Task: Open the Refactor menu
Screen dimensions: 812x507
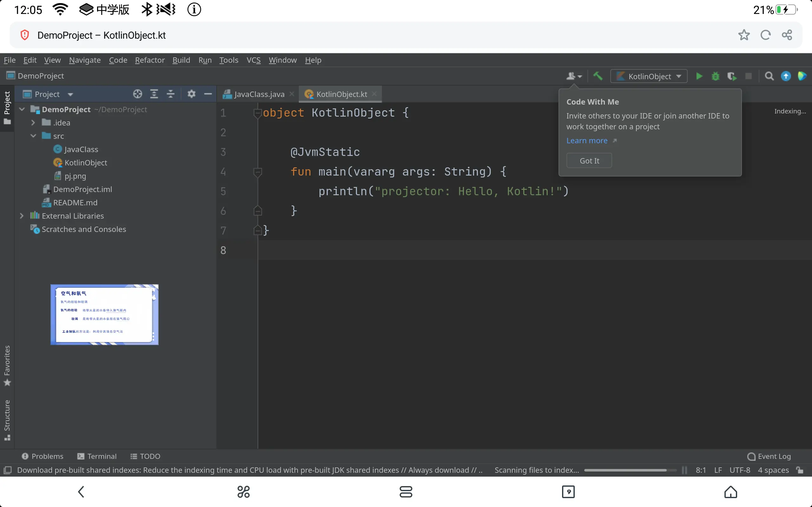Action: click(x=150, y=60)
